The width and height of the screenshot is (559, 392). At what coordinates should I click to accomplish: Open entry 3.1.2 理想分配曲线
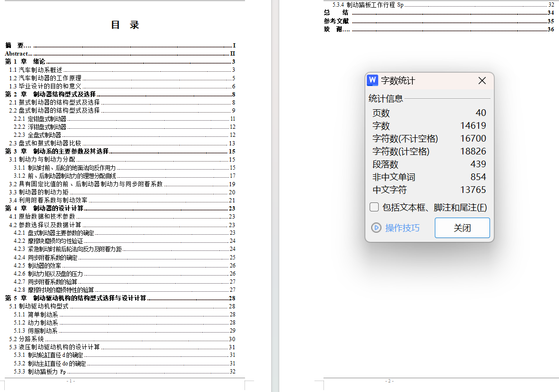point(125,176)
